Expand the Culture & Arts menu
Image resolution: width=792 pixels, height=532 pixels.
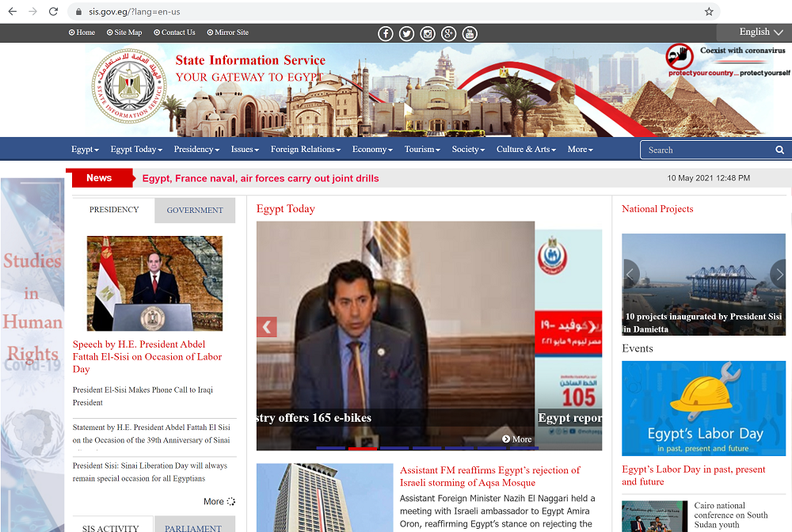[x=527, y=150]
